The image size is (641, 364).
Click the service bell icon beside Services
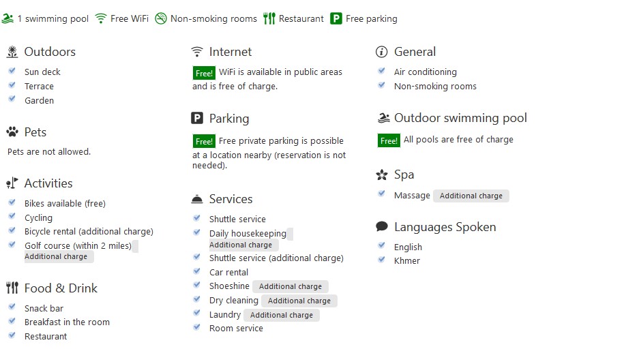[x=197, y=199]
